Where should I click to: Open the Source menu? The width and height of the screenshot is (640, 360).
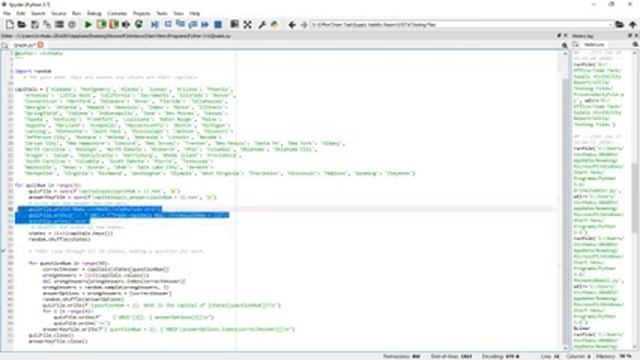point(58,13)
